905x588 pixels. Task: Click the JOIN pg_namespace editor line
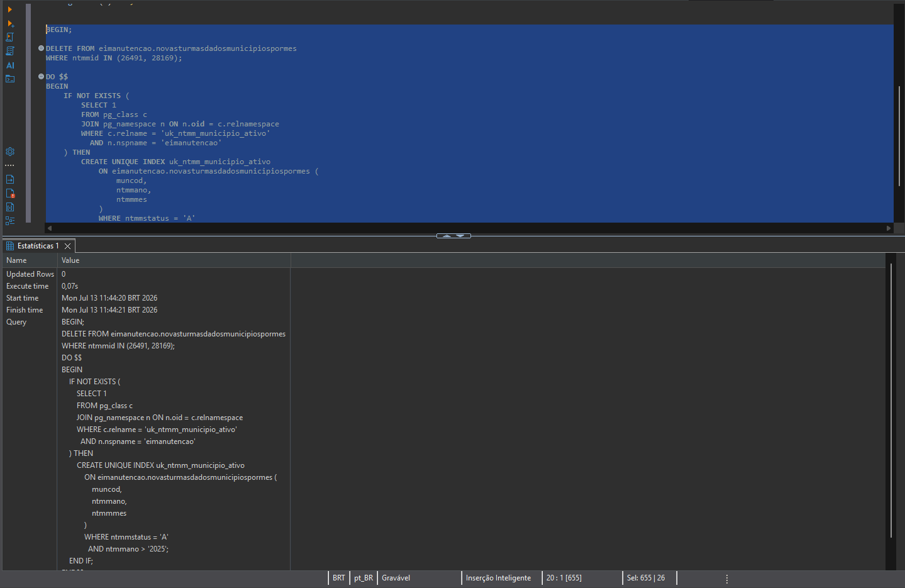click(x=180, y=124)
